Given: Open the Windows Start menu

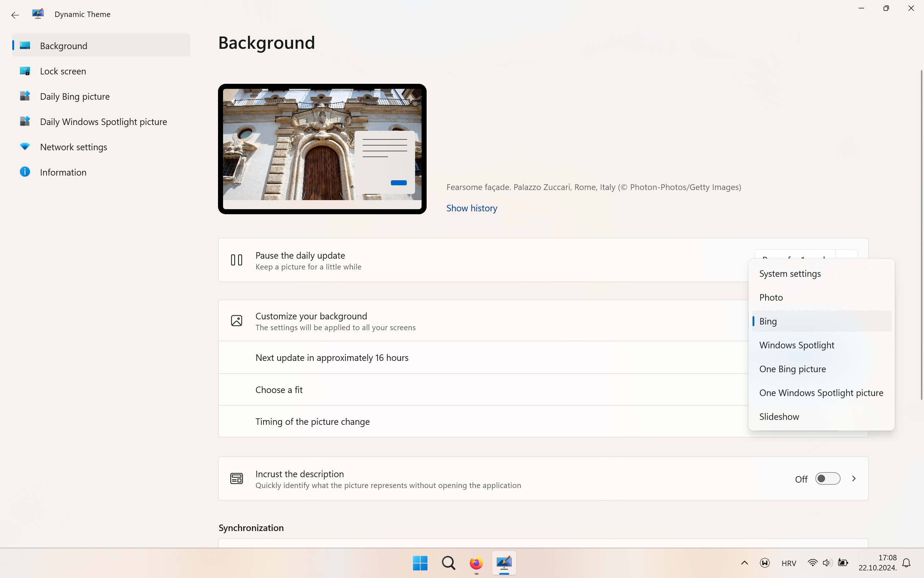Looking at the screenshot, I should click(420, 563).
